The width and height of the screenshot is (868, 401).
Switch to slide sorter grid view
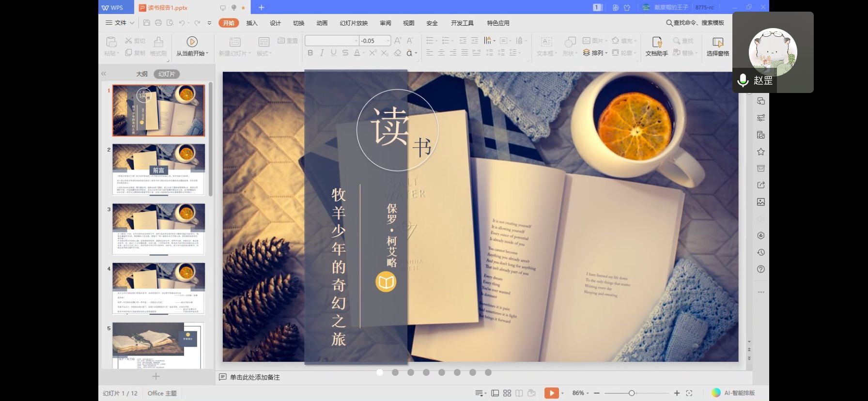tap(507, 393)
